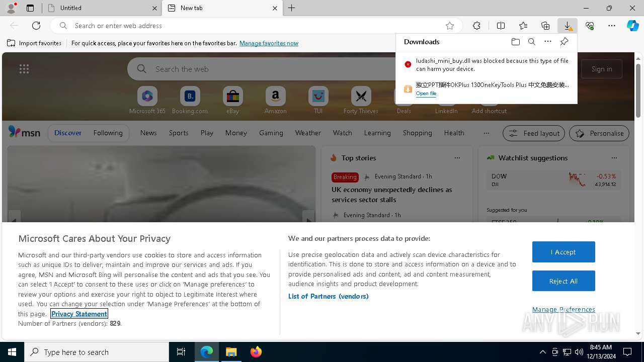Show hidden system tray icons

pos(542,352)
